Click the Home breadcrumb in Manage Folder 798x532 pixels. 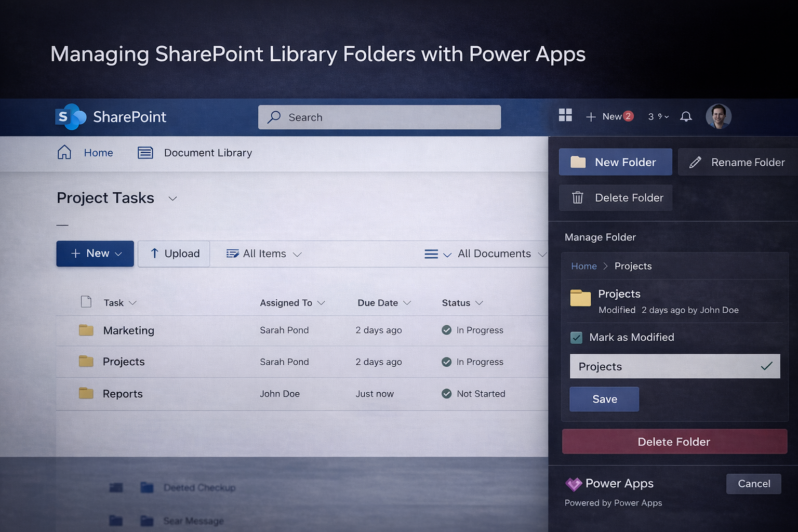pyautogui.click(x=584, y=266)
